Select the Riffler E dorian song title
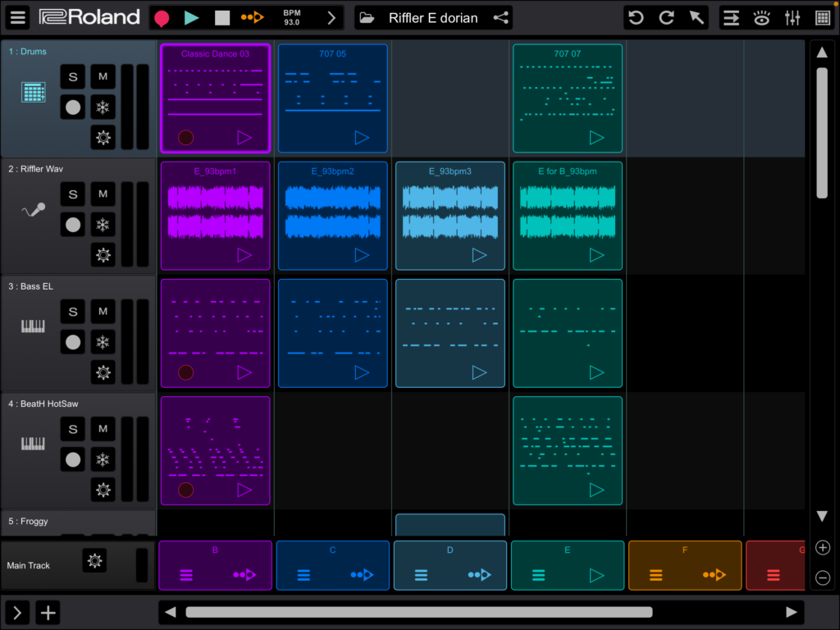 (433, 17)
